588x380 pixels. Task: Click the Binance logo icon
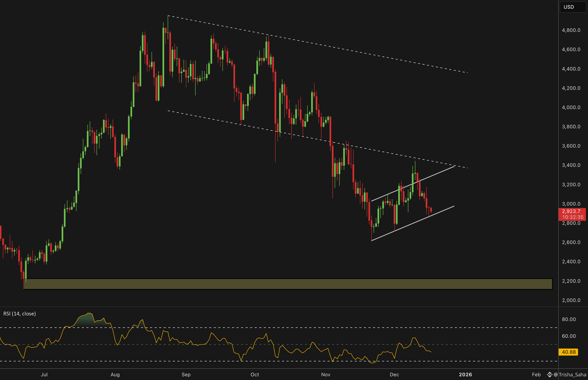(x=549, y=375)
